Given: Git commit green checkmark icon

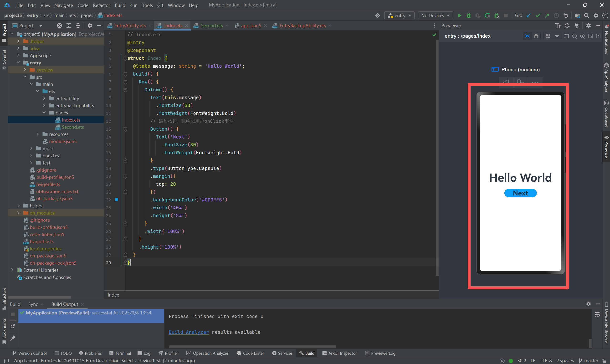Looking at the screenshot, I should (x=538, y=15).
